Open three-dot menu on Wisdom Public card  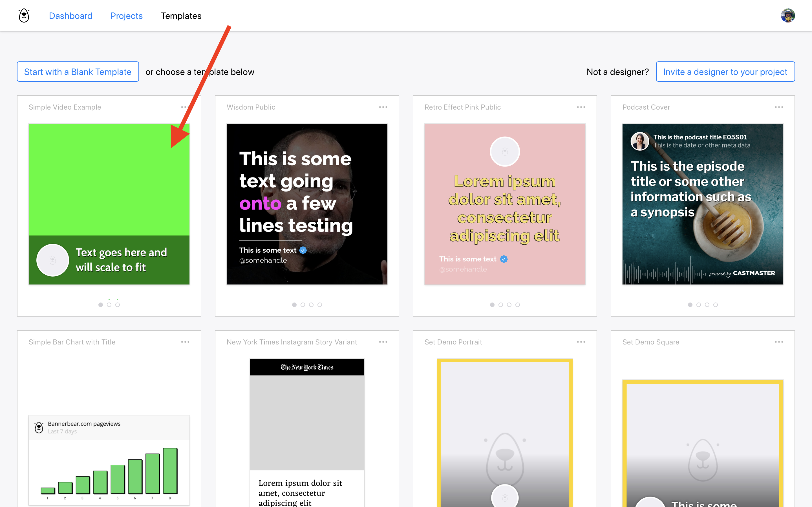383,107
